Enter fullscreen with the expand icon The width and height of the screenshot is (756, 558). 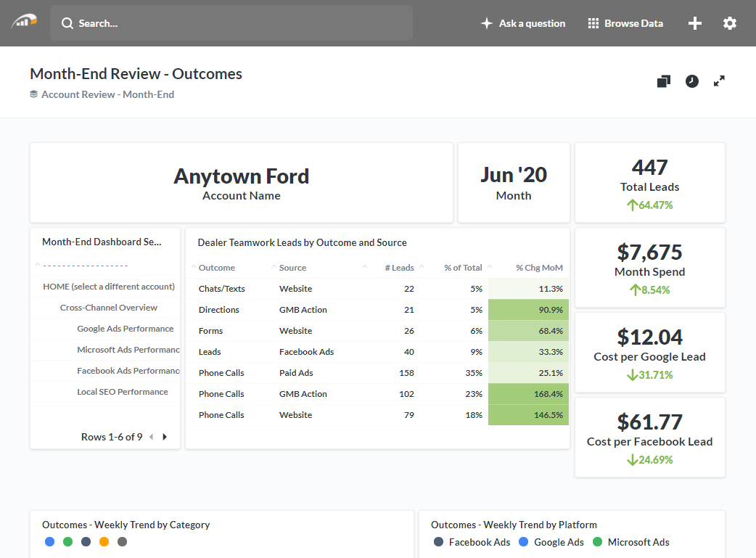(x=719, y=81)
